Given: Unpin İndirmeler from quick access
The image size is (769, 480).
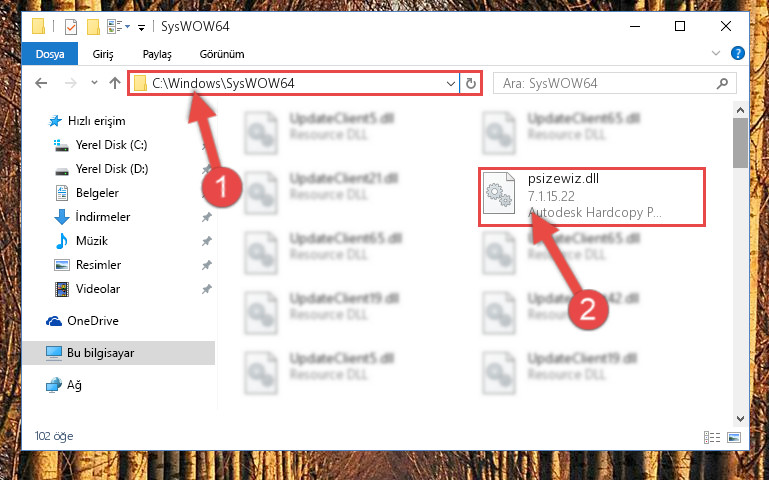Looking at the screenshot, I should [x=206, y=217].
